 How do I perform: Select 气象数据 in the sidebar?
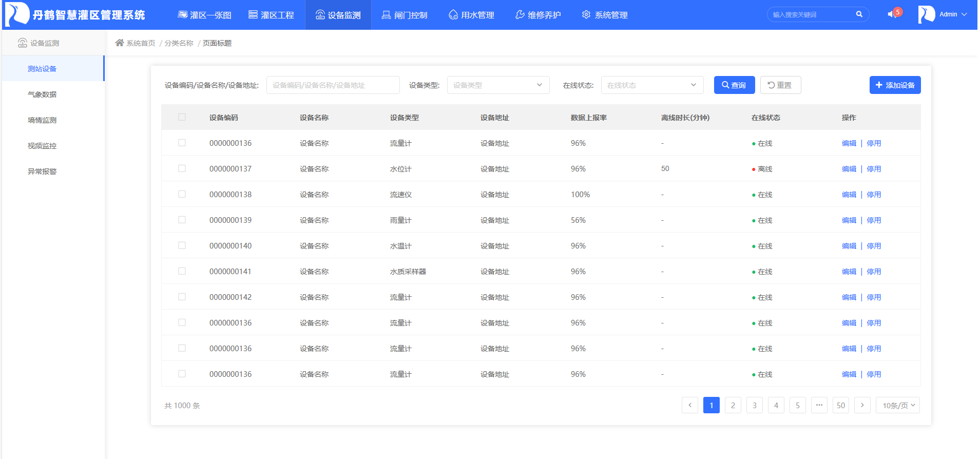(x=53, y=94)
